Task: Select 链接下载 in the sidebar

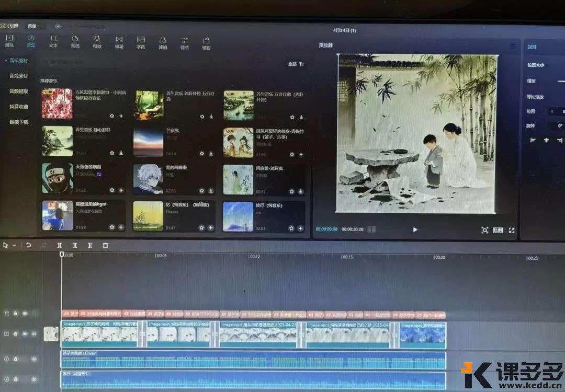Action: coord(18,122)
